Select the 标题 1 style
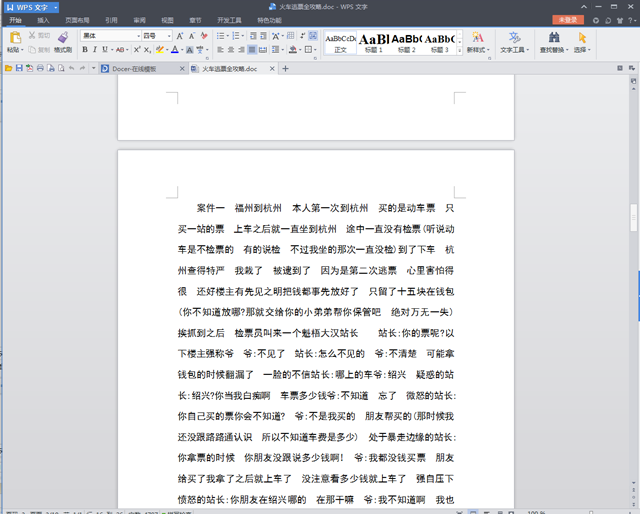This screenshot has height=514, width=640. pos(373,43)
